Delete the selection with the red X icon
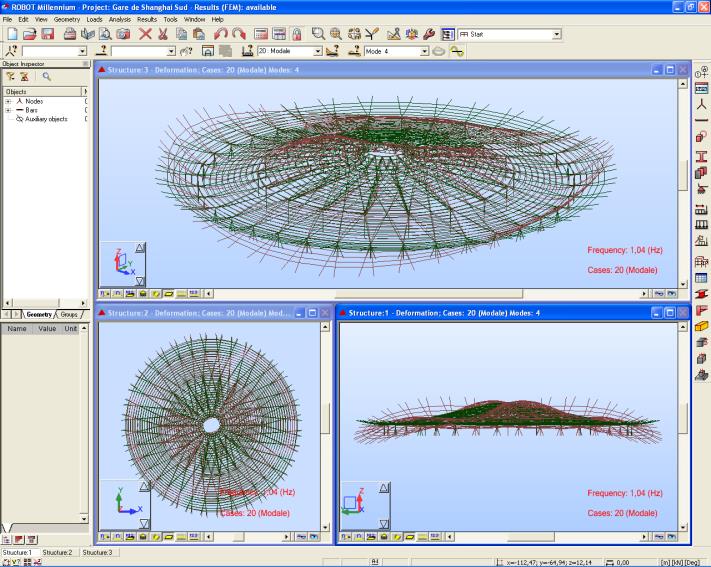711x567 pixels. [x=145, y=34]
